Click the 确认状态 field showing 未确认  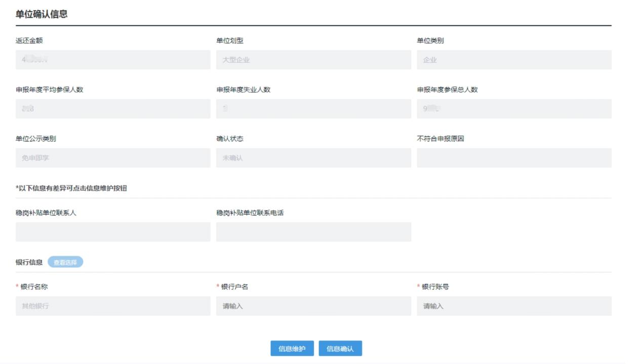313,158
